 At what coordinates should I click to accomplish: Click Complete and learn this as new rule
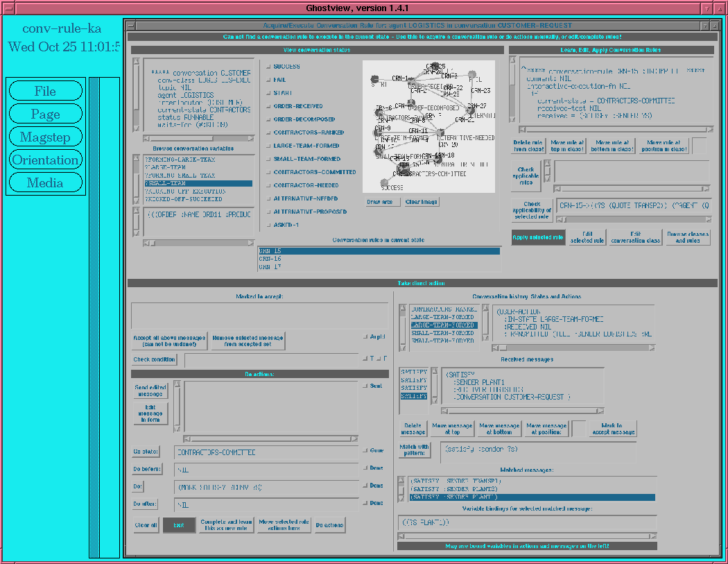[x=227, y=525]
